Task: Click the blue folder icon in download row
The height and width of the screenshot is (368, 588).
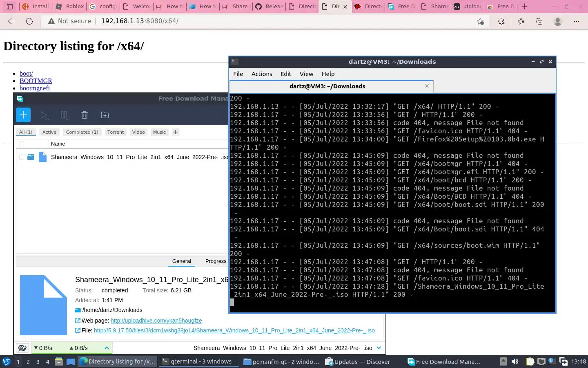Action: pos(31,157)
